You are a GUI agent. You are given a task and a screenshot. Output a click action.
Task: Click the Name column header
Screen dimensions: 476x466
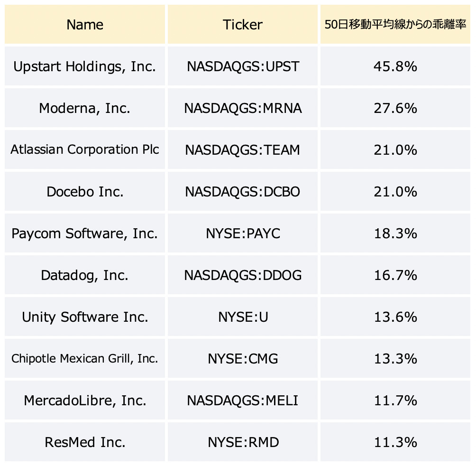85,24
